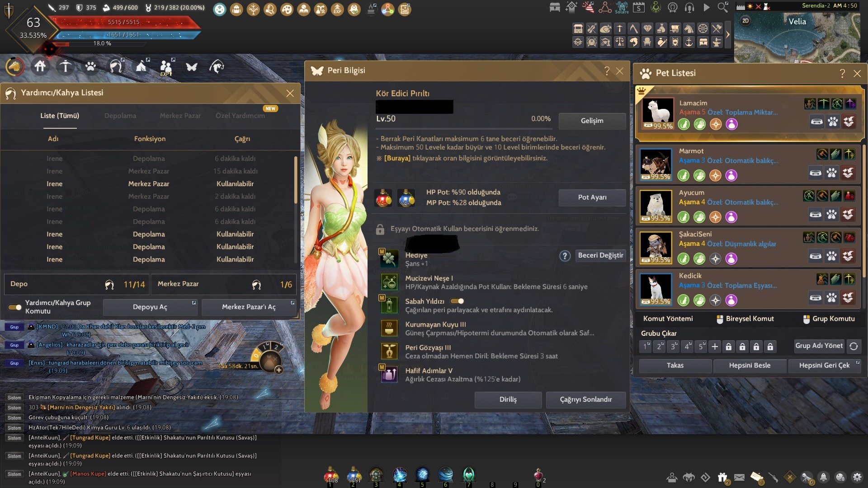Open the pet paw menu icon

point(90,67)
